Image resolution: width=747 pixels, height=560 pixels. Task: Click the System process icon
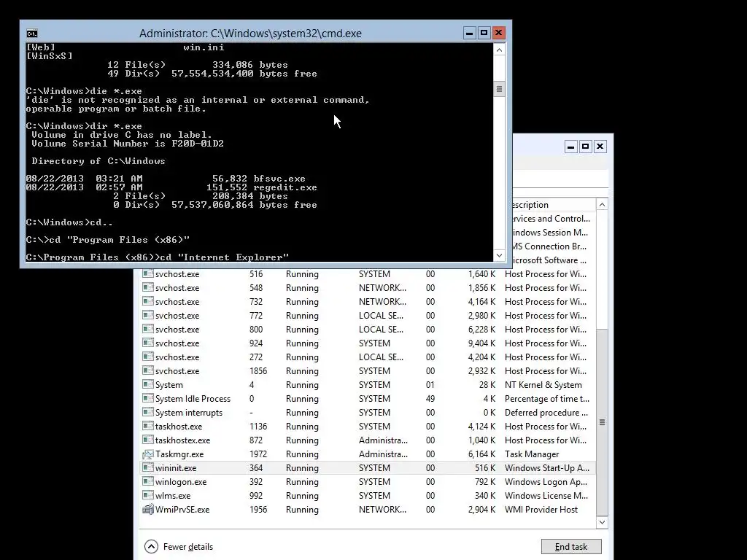(147, 384)
